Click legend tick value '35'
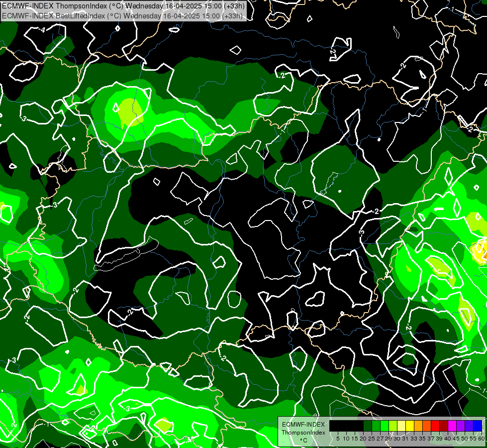487x448 pixels. (422, 439)
